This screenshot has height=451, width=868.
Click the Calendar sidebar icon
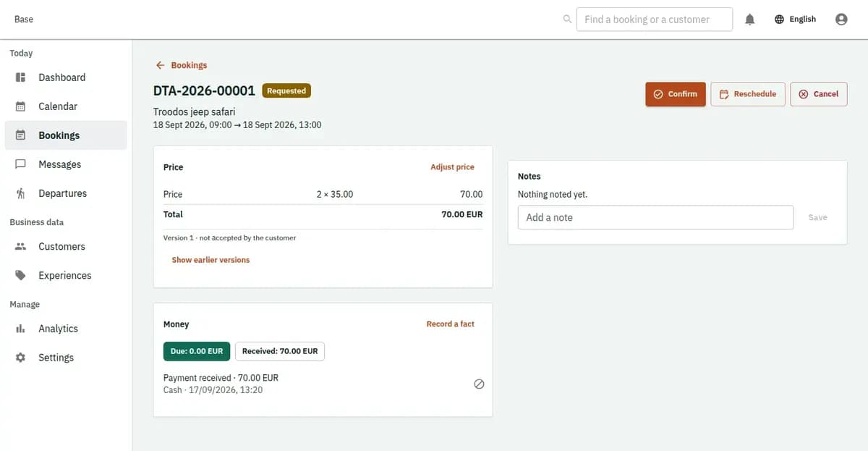tap(21, 106)
